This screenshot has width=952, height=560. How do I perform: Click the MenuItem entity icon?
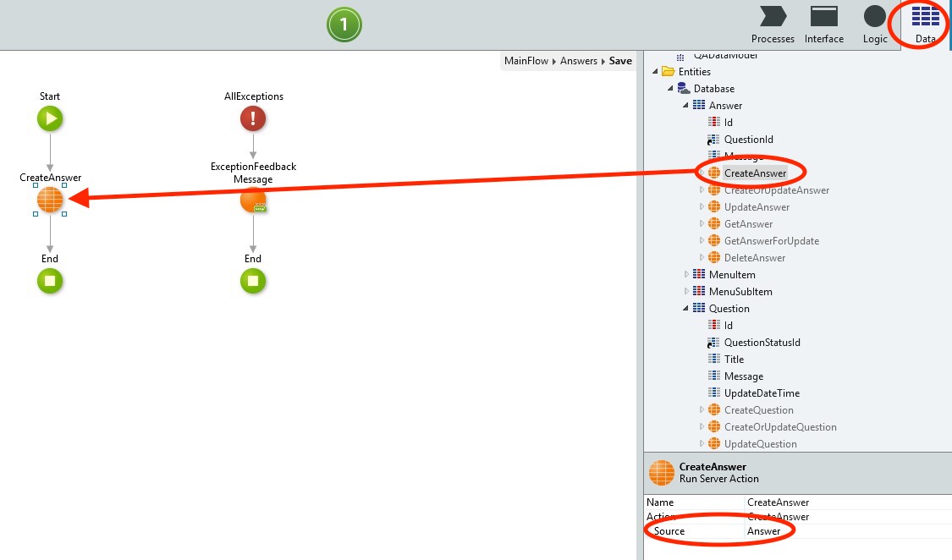[x=699, y=274]
